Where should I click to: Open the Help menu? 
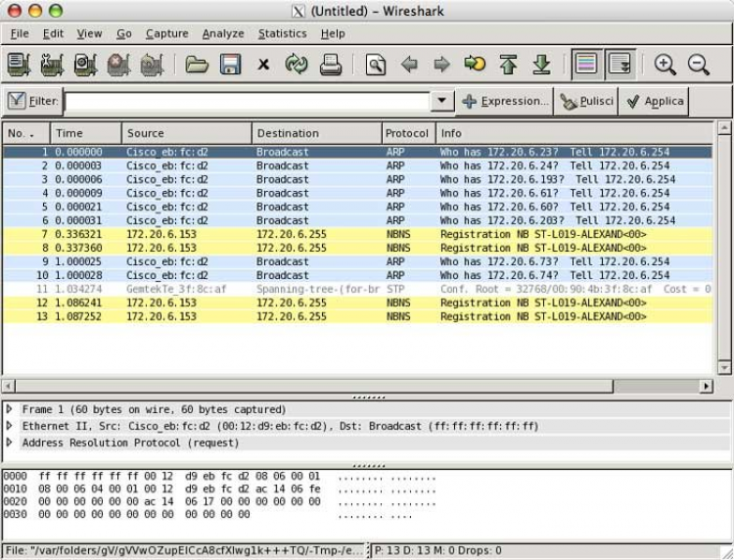tap(333, 33)
